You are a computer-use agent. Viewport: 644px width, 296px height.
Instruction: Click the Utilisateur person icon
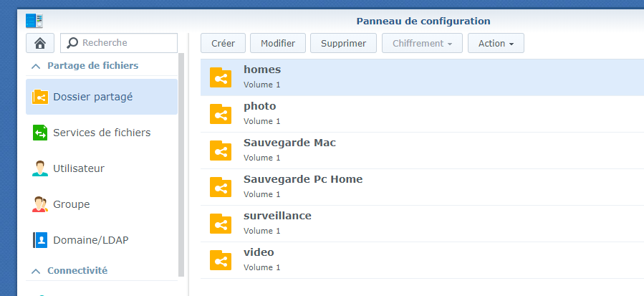click(x=40, y=168)
